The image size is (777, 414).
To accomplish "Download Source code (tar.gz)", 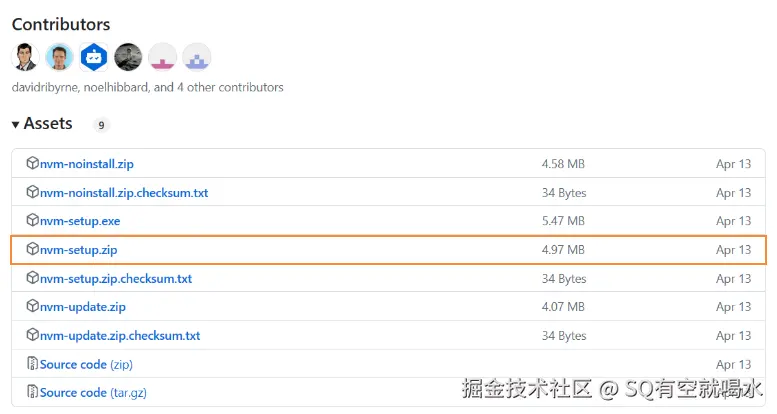I will coord(93,392).
